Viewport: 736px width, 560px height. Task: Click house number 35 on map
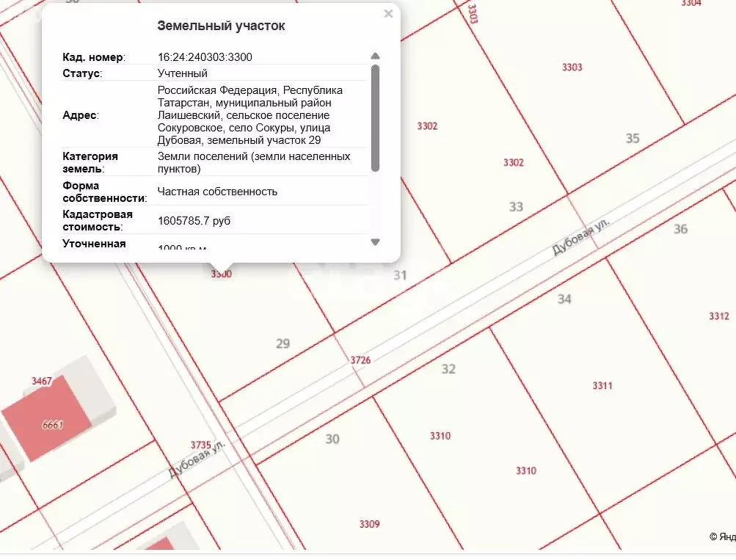pos(632,138)
